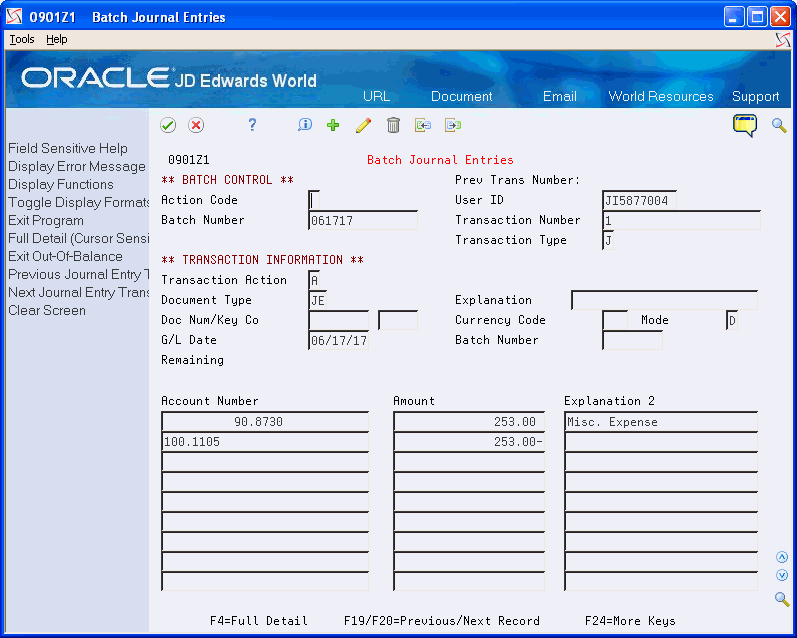Screen dimensions: 797x638
Task: Choose Exit Program in sidebar
Action: 46,221
